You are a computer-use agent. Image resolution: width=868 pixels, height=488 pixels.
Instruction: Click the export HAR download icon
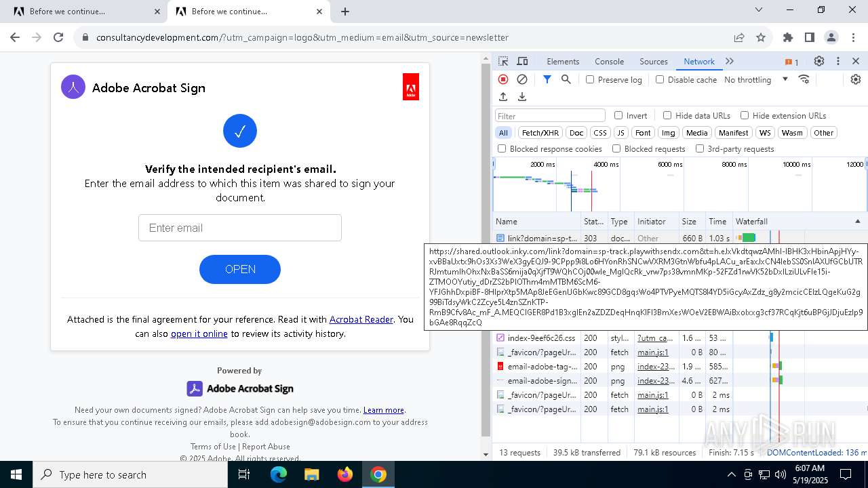(522, 97)
